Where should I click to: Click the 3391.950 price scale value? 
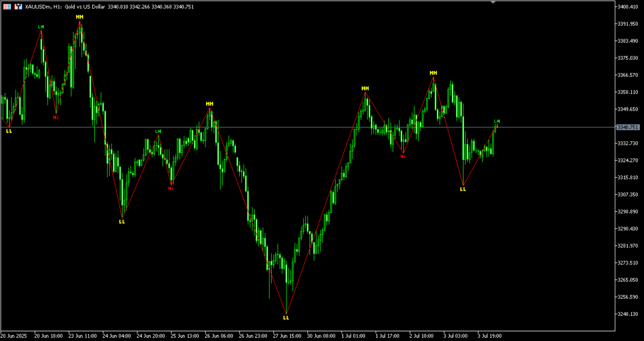pos(627,23)
